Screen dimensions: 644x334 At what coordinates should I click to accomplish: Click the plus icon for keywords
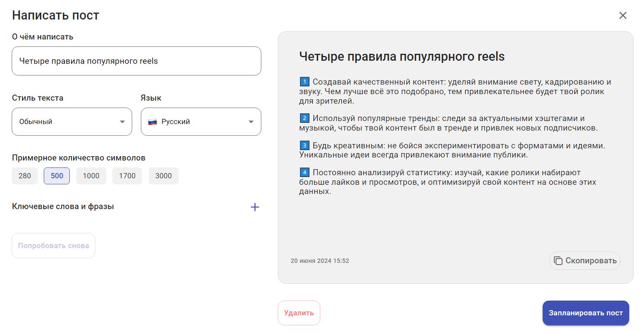(x=255, y=207)
